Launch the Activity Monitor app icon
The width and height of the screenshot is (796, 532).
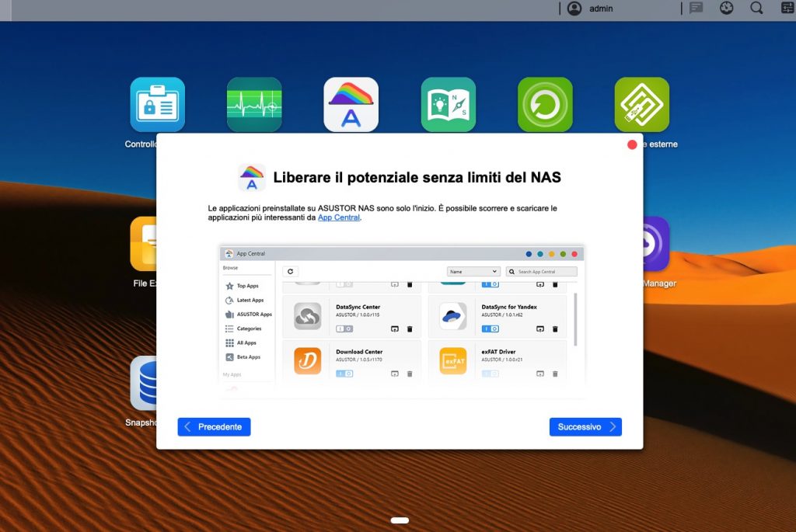tap(254, 104)
